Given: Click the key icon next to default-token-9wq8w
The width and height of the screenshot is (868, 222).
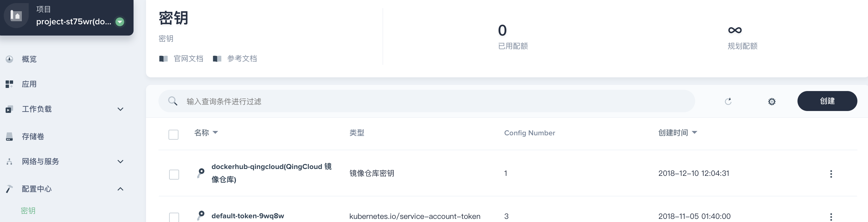Looking at the screenshot, I should 201,215.
